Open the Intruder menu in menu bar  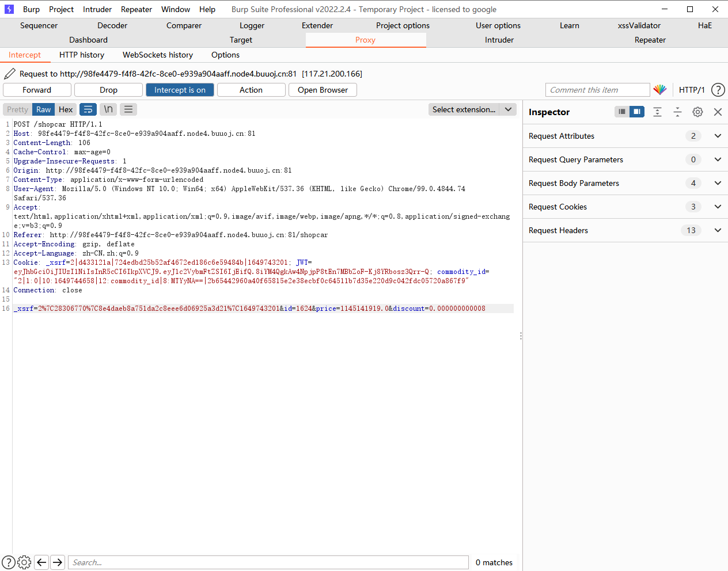(97, 9)
